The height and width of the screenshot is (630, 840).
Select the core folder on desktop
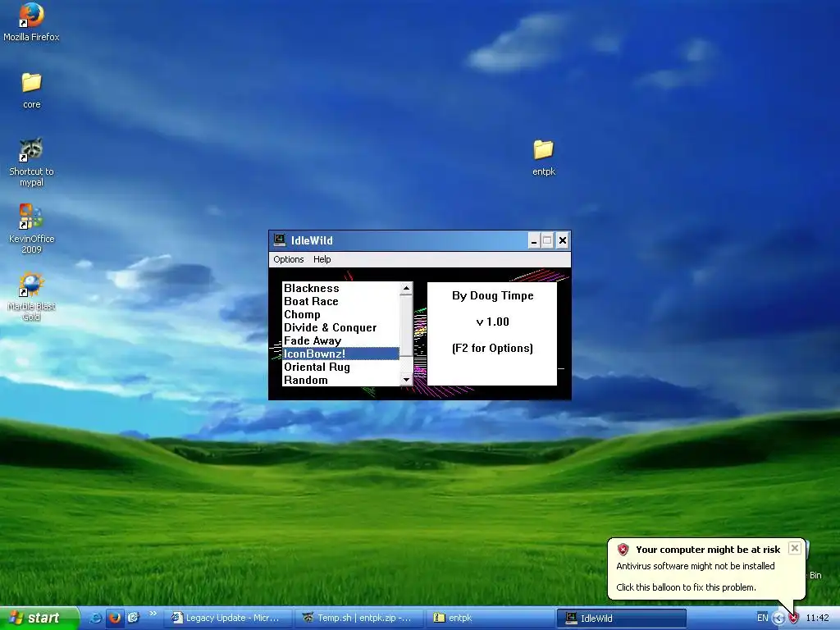[31, 90]
